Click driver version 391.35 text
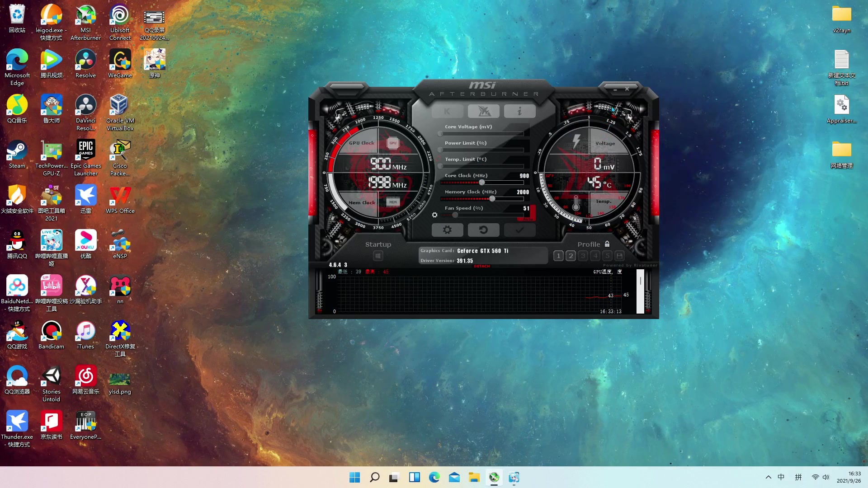The width and height of the screenshot is (868, 488). [464, 261]
